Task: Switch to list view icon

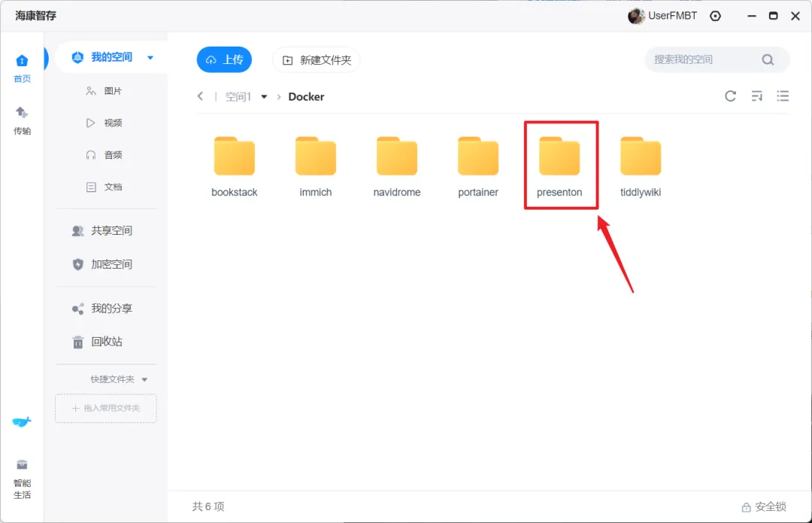Action: pos(783,96)
